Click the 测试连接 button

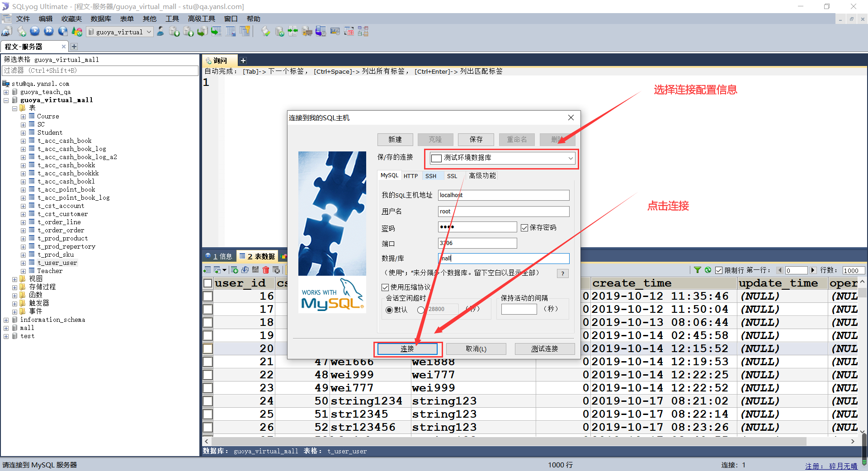coord(545,349)
